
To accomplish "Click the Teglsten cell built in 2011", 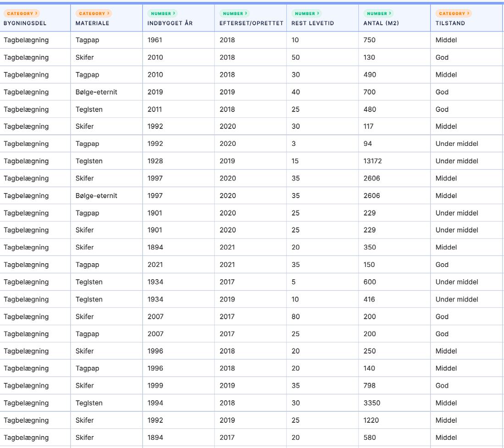I will pyautogui.click(x=89, y=110).
